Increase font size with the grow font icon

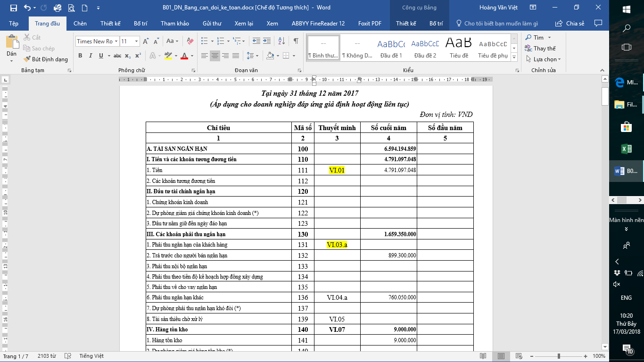tap(146, 41)
